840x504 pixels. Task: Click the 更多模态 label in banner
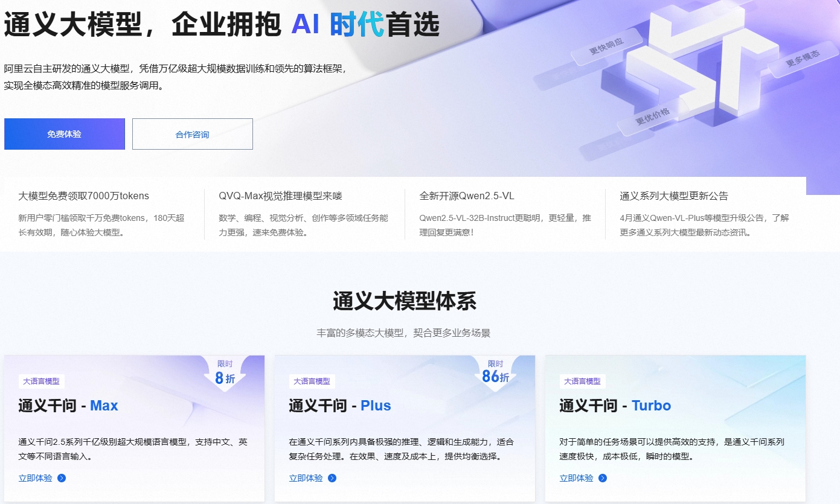click(803, 59)
